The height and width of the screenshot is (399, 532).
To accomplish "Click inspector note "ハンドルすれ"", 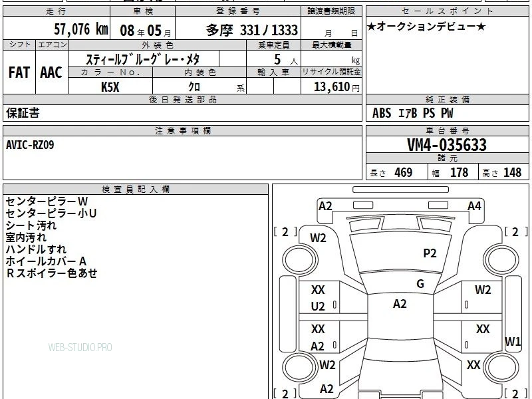I will click(36, 249).
